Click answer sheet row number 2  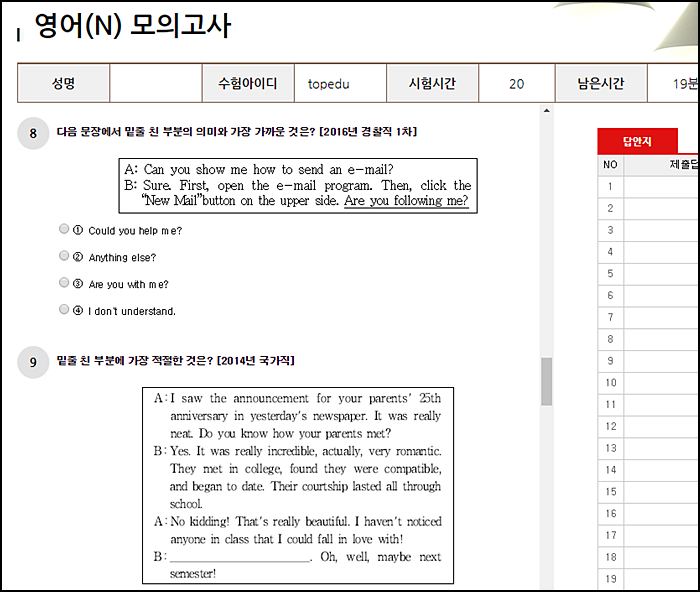click(x=610, y=208)
